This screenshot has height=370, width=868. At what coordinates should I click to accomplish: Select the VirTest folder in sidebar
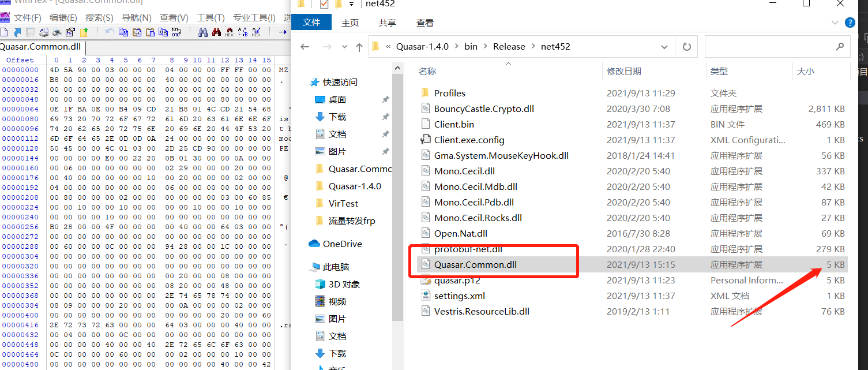(x=343, y=204)
